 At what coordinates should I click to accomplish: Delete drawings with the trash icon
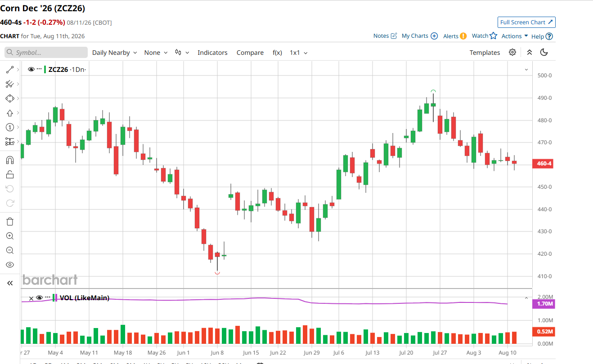click(10, 222)
